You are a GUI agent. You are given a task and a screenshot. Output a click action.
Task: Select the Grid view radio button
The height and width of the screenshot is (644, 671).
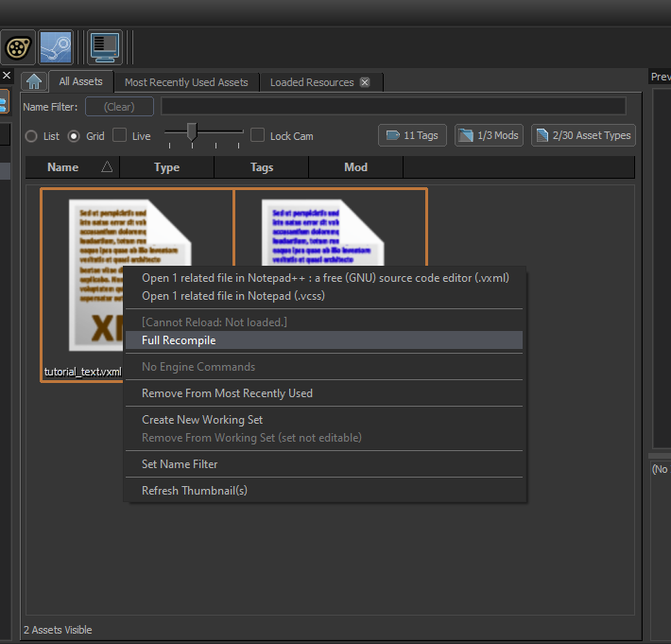click(75, 136)
